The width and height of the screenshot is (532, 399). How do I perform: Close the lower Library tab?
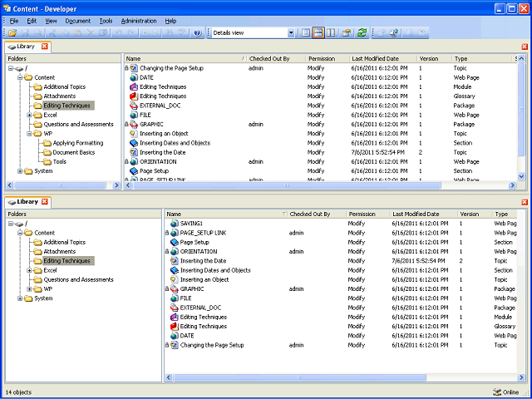coord(44,201)
